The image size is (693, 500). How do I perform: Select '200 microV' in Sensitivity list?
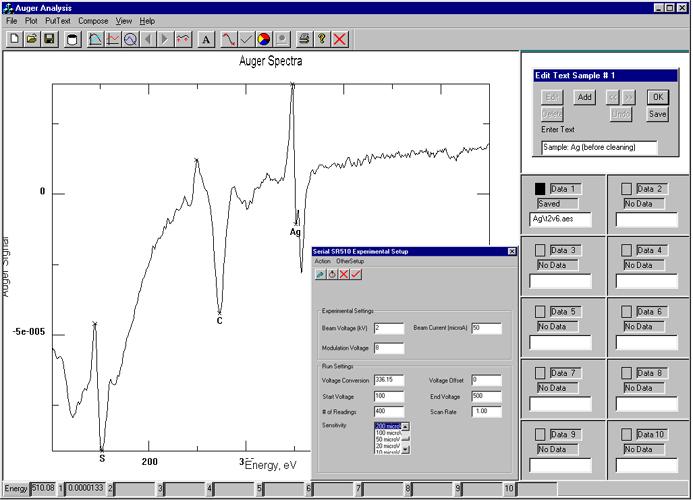coord(386,426)
